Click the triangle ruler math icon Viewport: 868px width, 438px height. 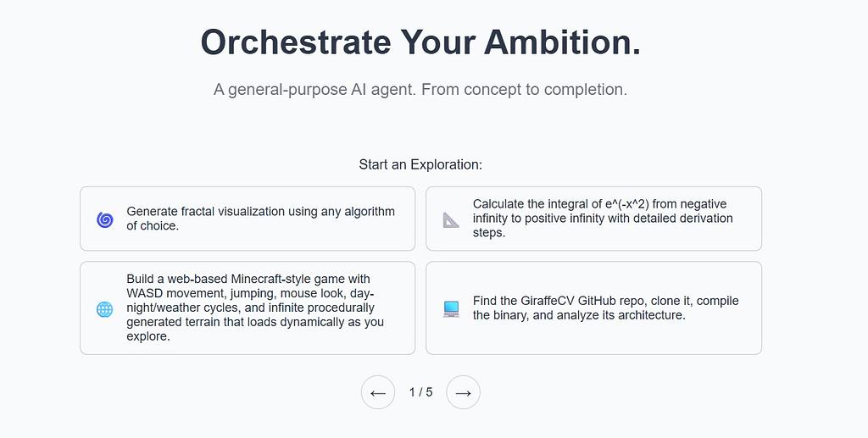(451, 219)
